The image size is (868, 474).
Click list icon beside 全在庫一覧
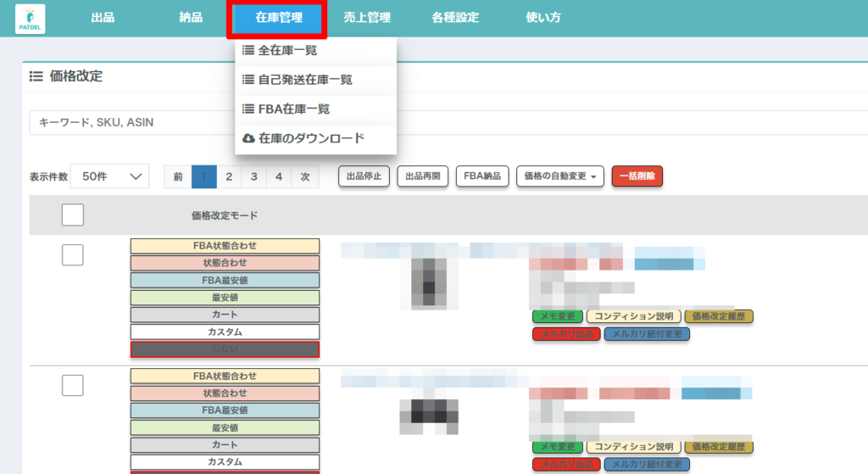(248, 51)
